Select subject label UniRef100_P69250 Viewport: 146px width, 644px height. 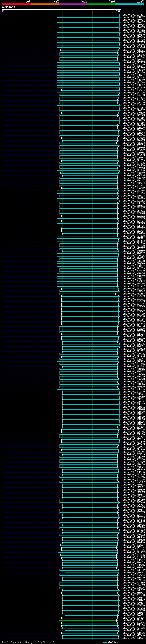(134, 387)
